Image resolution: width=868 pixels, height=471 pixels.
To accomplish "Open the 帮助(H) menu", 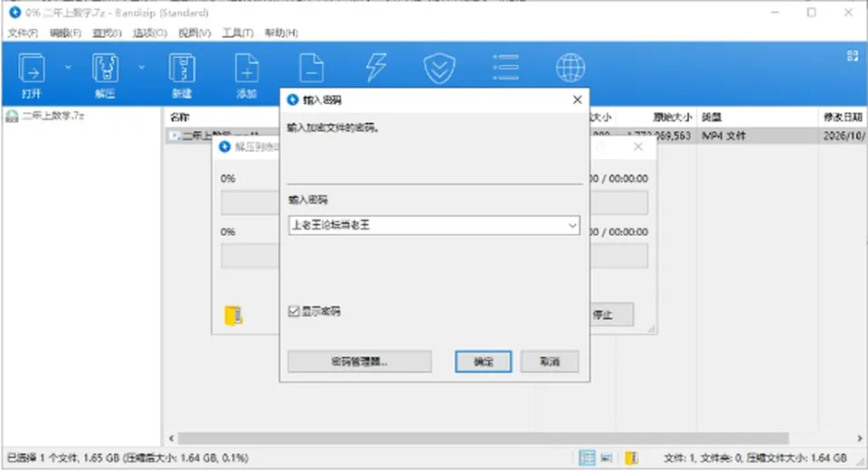I will click(x=281, y=33).
